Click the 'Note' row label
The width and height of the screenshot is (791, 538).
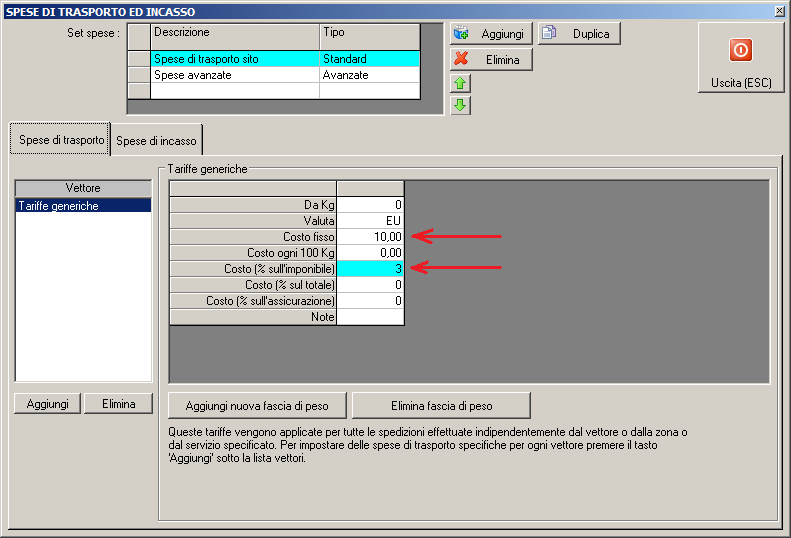[x=253, y=317]
